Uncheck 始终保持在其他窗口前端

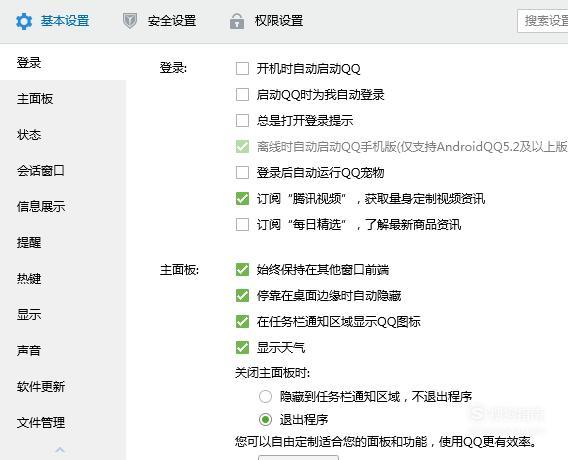coord(242,269)
